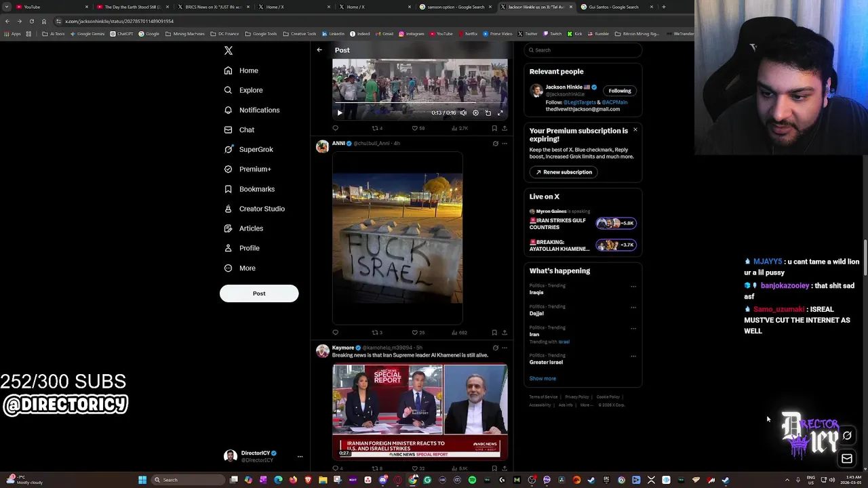The height and width of the screenshot is (488, 868).
Task: Open Bookmarks in the sidebar
Action: tap(250, 189)
